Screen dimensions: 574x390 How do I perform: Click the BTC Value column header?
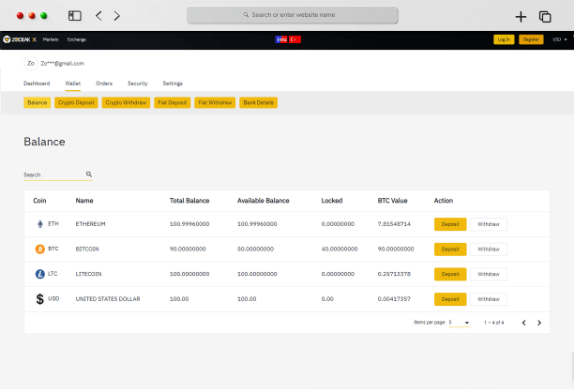(392, 201)
